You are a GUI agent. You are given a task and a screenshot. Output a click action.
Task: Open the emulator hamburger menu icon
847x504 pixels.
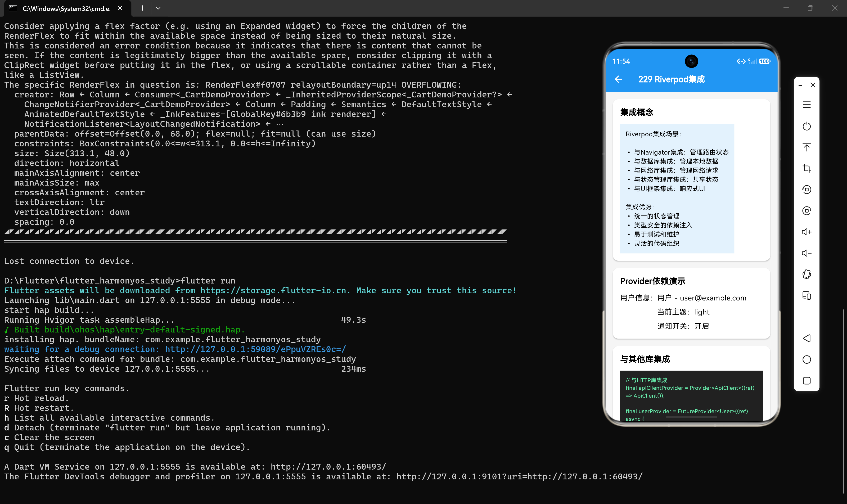coord(807,104)
